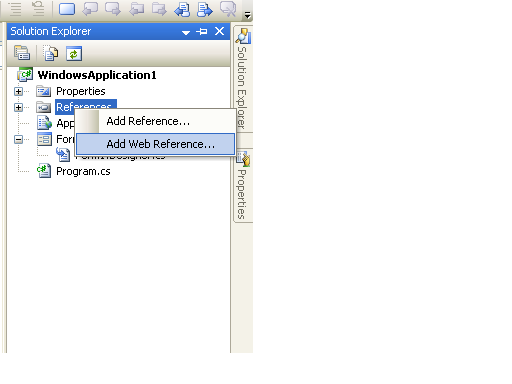Click the blue left-arrow document toolbar icon
Viewport: 512px width, 384px height.
(182, 9)
